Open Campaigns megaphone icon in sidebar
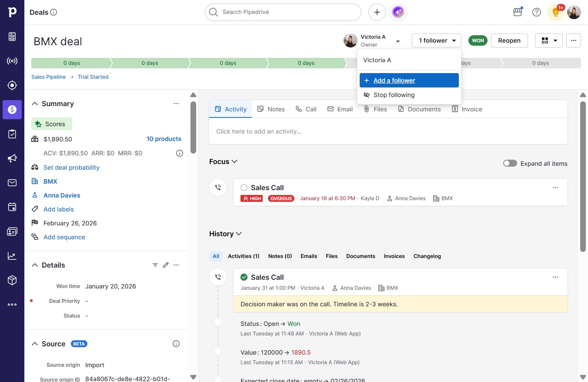Image resolution: width=588 pixels, height=382 pixels. 12,158
